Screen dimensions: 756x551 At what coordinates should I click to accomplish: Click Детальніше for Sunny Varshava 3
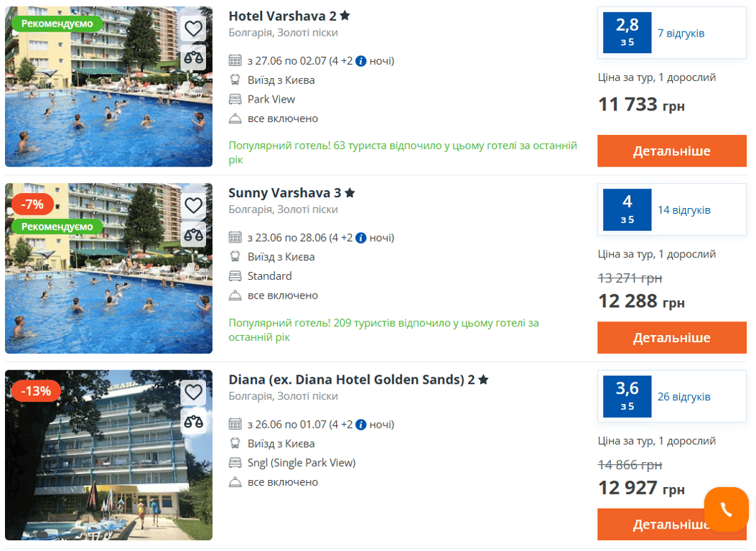[x=671, y=337]
